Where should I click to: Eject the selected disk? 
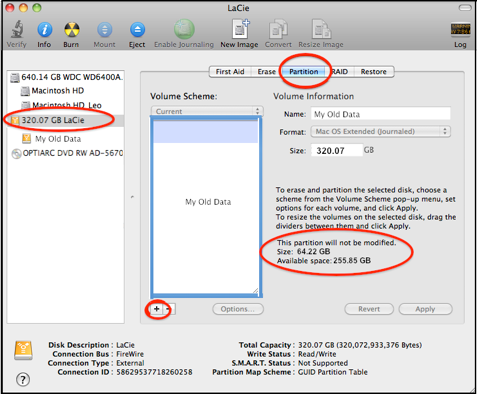(137, 30)
